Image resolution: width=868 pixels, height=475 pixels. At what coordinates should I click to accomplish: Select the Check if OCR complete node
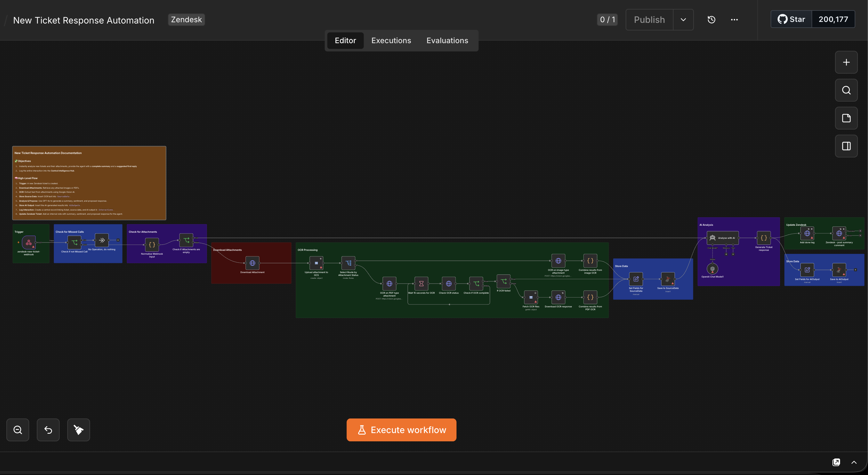[x=476, y=284]
